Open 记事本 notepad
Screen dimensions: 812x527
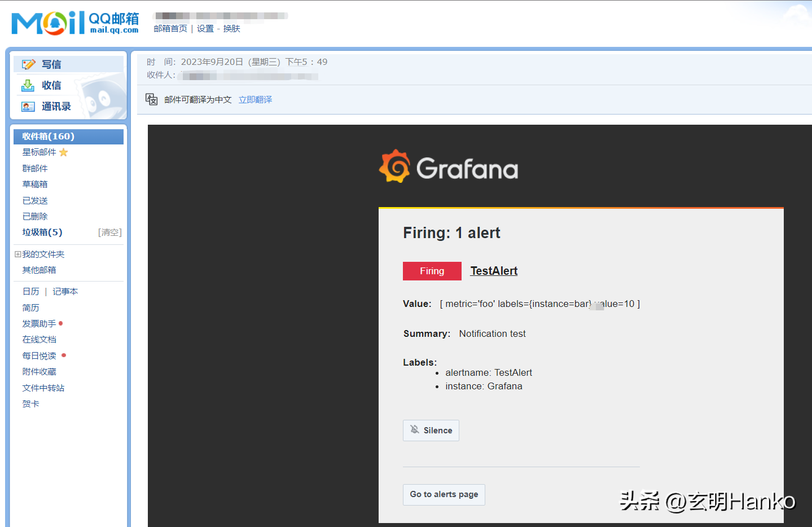point(65,292)
